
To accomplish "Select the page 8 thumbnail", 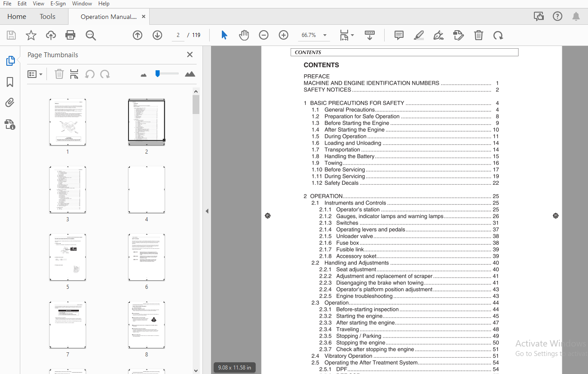I will [147, 325].
